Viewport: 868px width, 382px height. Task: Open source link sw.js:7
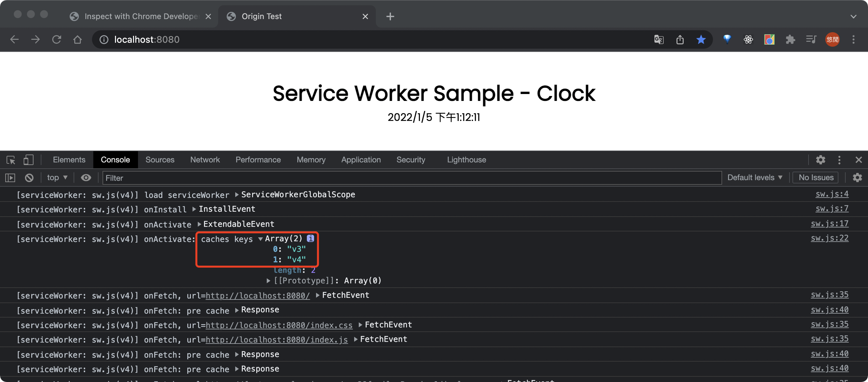pos(832,209)
